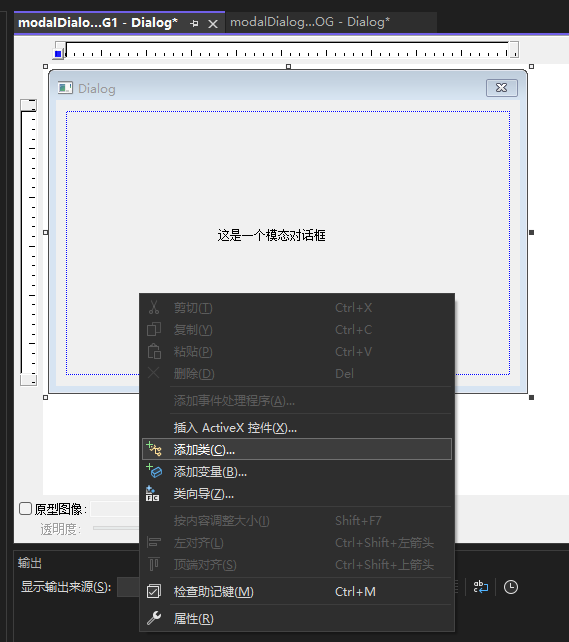The height and width of the screenshot is (642, 569).
Task: Click the disabled 删除(D) menu item
Action: click(297, 373)
